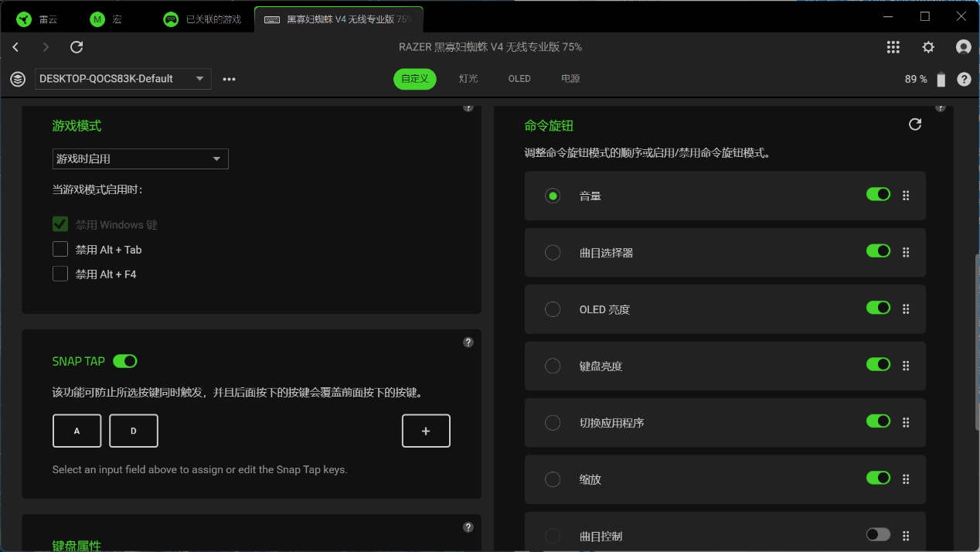Go back using the back arrow

click(15, 47)
